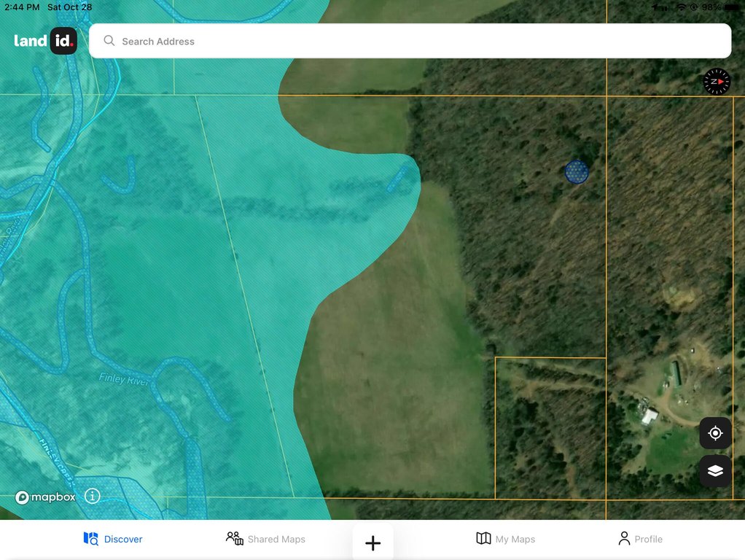Screen dimensions: 745x560
Task: Click the search magnifier icon
Action: pyautogui.click(x=109, y=41)
